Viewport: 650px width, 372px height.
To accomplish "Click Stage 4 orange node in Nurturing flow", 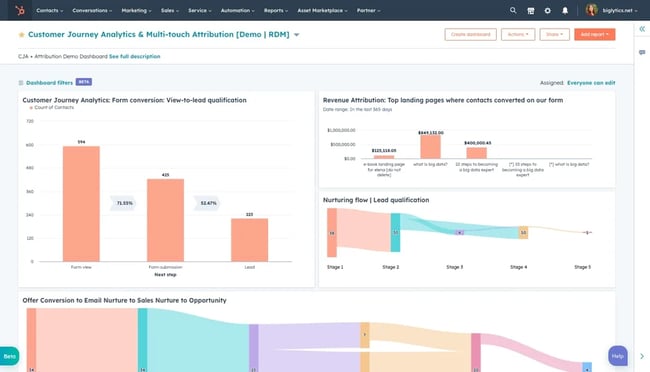I will pos(523,233).
